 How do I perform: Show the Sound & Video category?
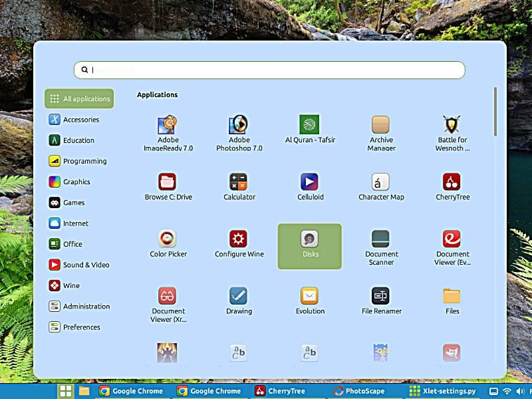(x=79, y=265)
